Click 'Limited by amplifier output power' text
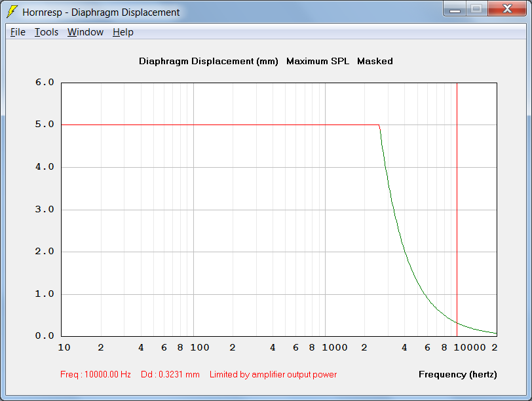 (x=273, y=375)
